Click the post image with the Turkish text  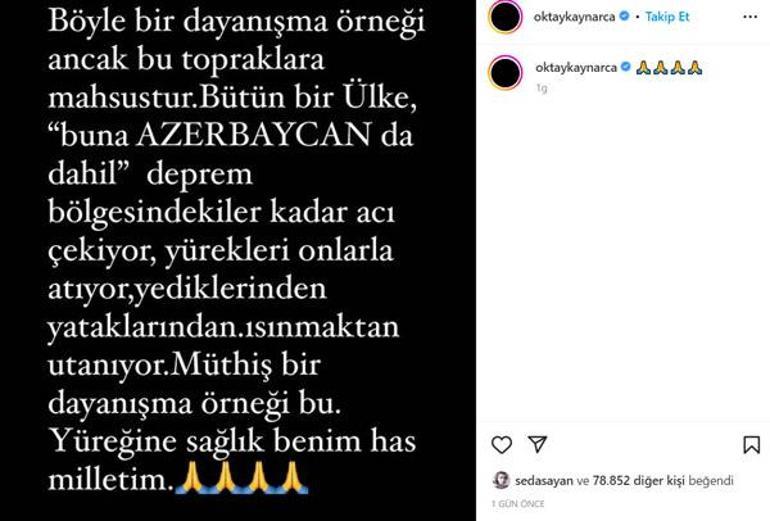coord(238,260)
